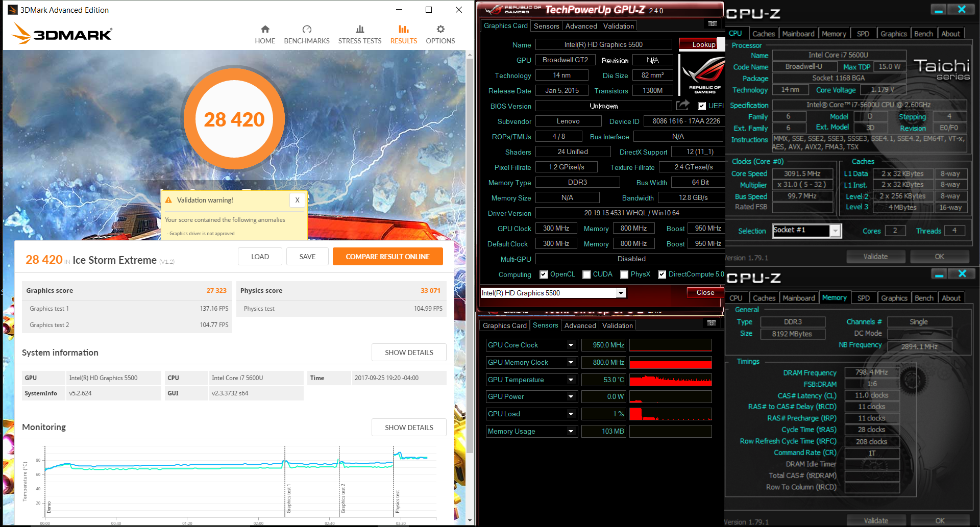Click the GPU Load sensor graph
The height and width of the screenshot is (527, 980).
pos(670,414)
